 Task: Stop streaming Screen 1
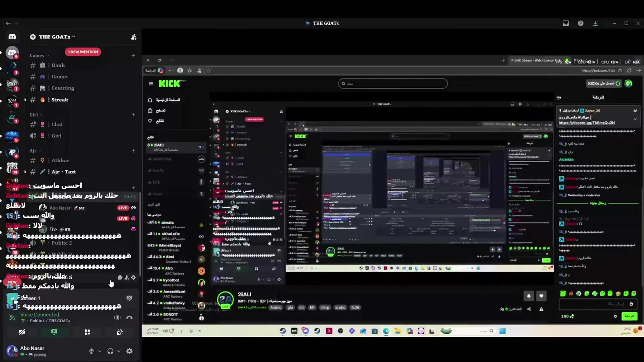tap(129, 298)
